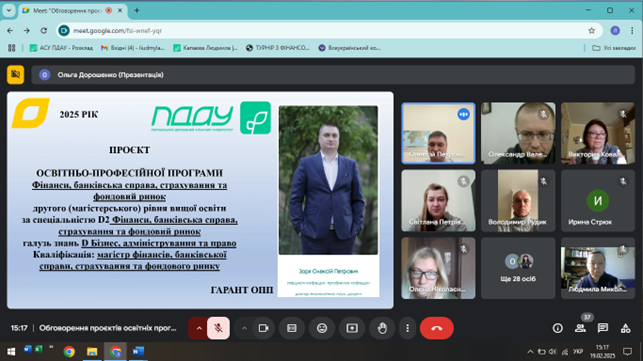Select Ольга Дорошенко presentation bar
Viewport: 643px width, 361px height.
(x=333, y=75)
